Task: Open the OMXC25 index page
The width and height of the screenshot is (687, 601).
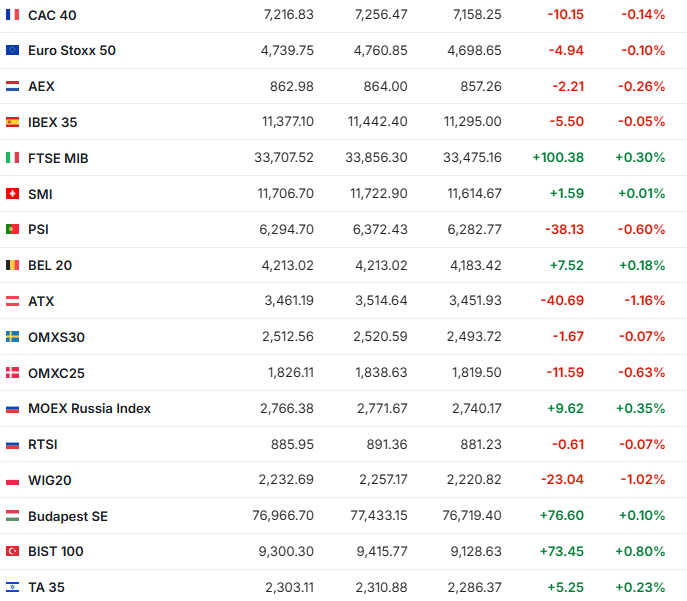Action: (56, 373)
